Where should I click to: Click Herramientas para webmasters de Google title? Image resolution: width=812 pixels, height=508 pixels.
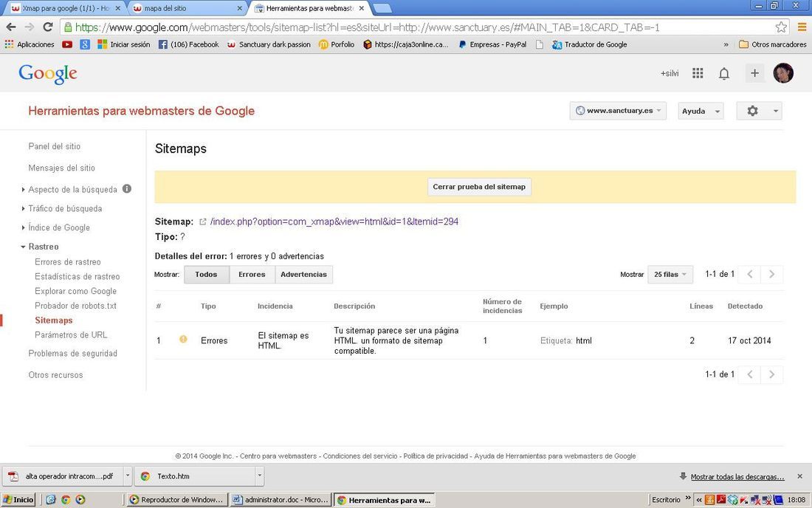pos(142,111)
